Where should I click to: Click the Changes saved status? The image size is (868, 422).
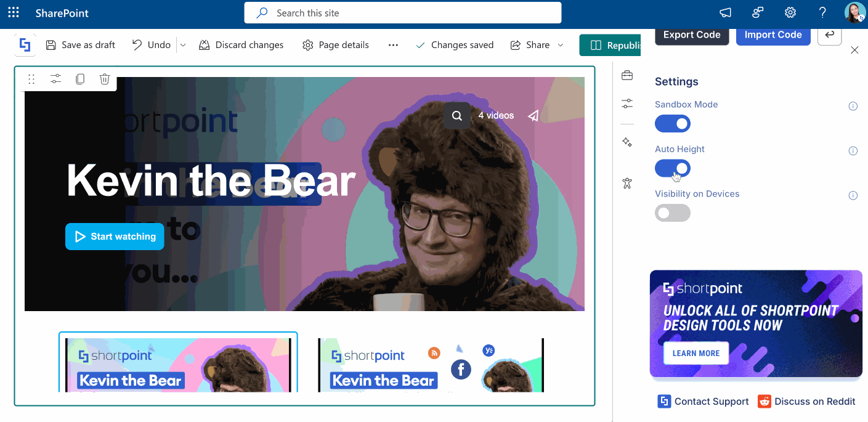click(x=455, y=45)
